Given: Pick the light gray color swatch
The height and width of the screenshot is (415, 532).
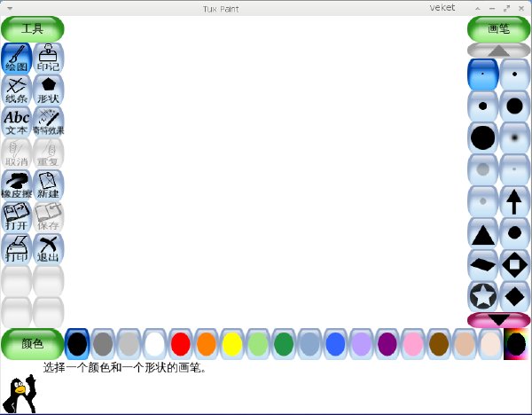Looking at the screenshot, I should point(129,344).
